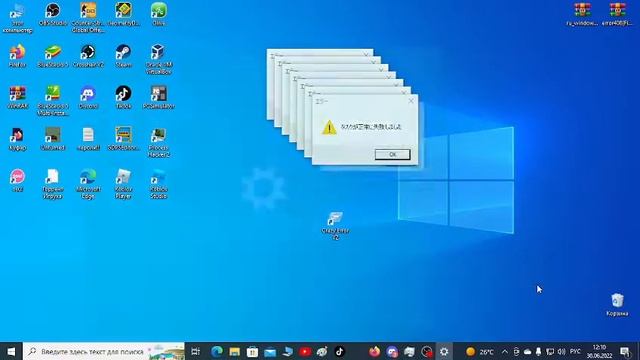Image resolution: width=640 pixels, height=360 pixels.
Task: Open the Windows Start menu
Action: click(x=11, y=351)
